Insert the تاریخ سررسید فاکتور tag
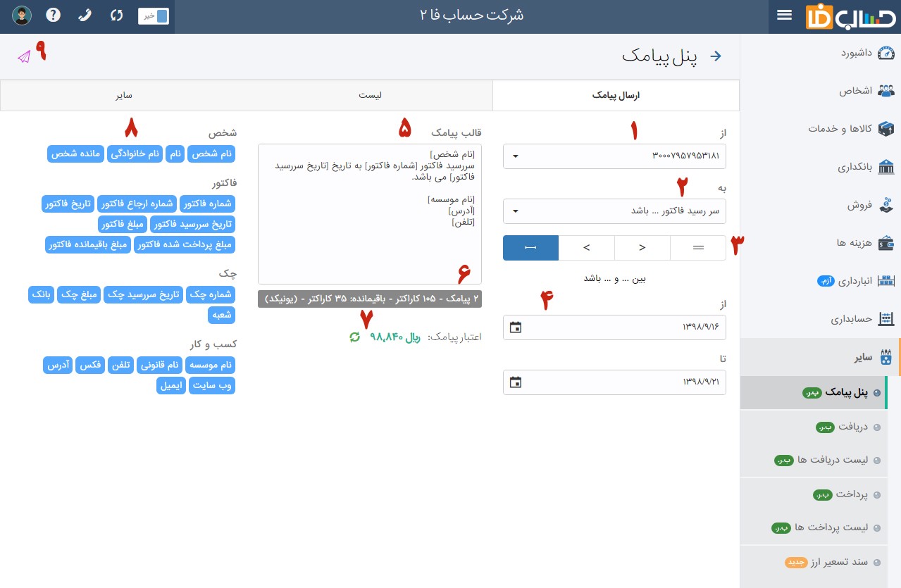Image resolution: width=901 pixels, height=588 pixels. point(194,225)
